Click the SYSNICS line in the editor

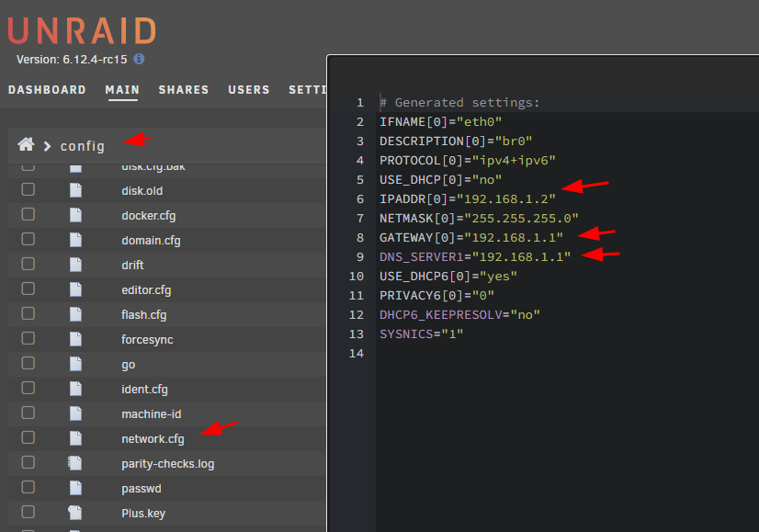[421, 334]
